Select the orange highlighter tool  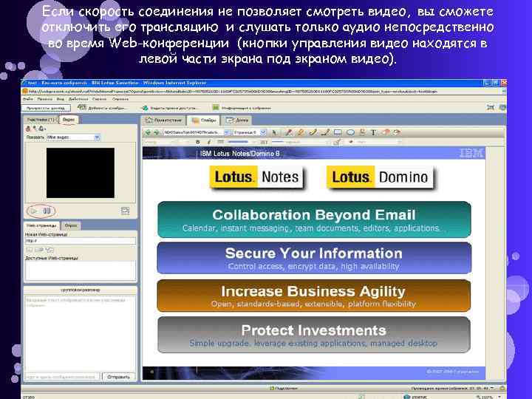pos(301,132)
